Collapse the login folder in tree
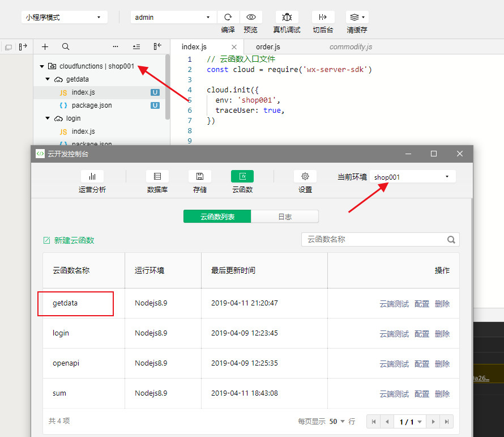 coord(48,118)
